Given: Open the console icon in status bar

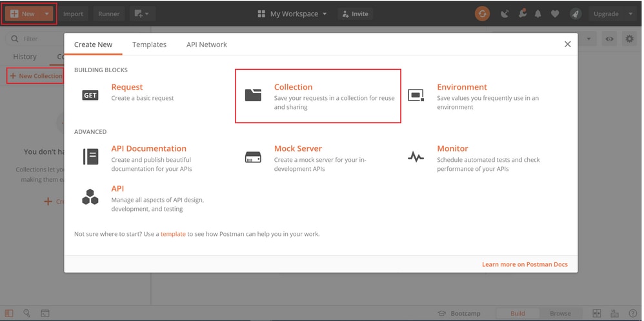Looking at the screenshot, I should [x=45, y=314].
